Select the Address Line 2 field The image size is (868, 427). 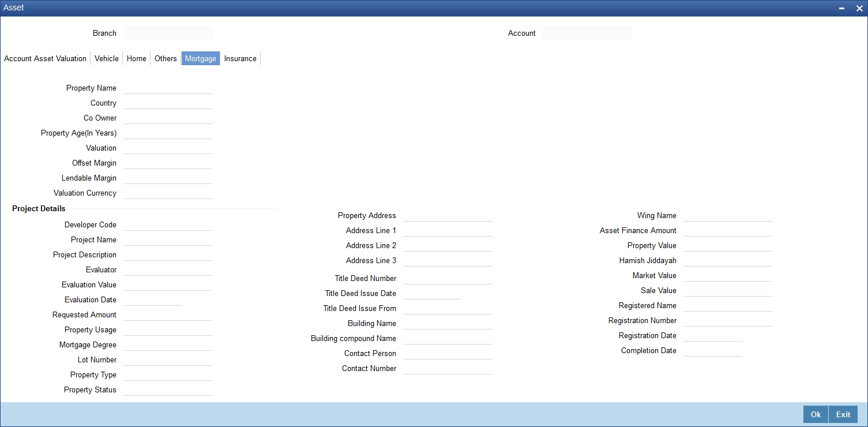448,245
